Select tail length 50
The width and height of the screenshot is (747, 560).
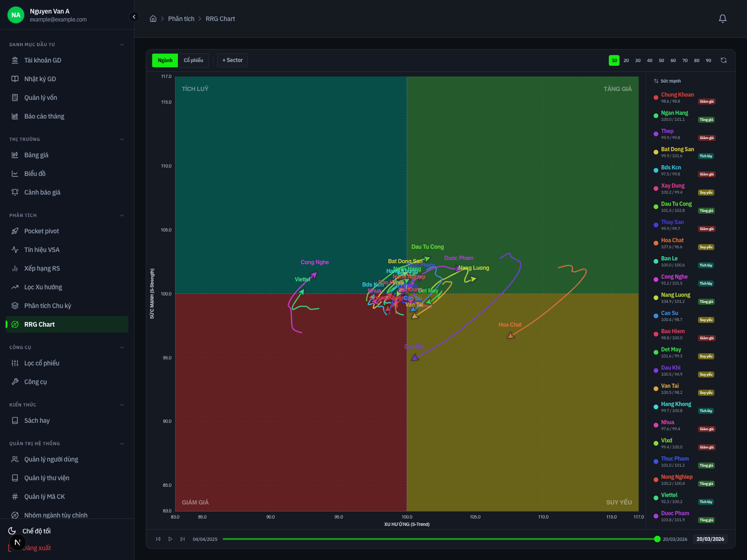[x=661, y=61]
